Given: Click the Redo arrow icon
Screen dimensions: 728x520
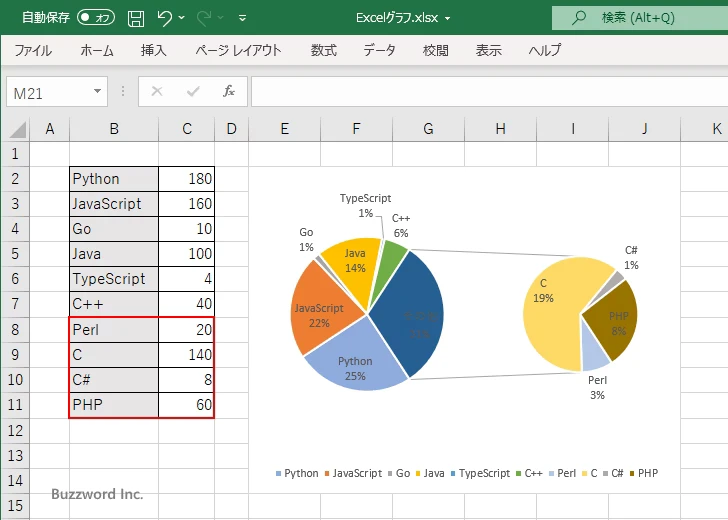Looking at the screenshot, I should [x=204, y=18].
